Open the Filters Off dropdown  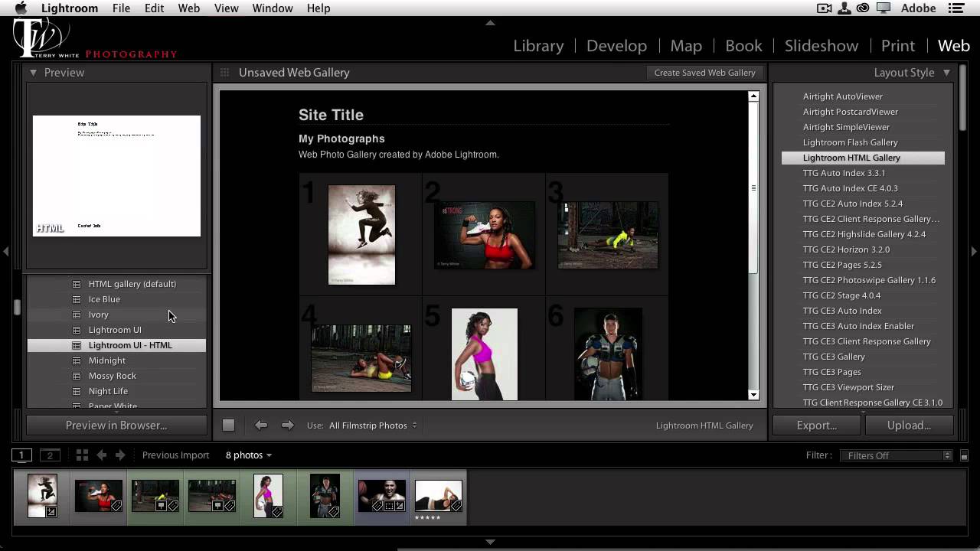[896, 455]
